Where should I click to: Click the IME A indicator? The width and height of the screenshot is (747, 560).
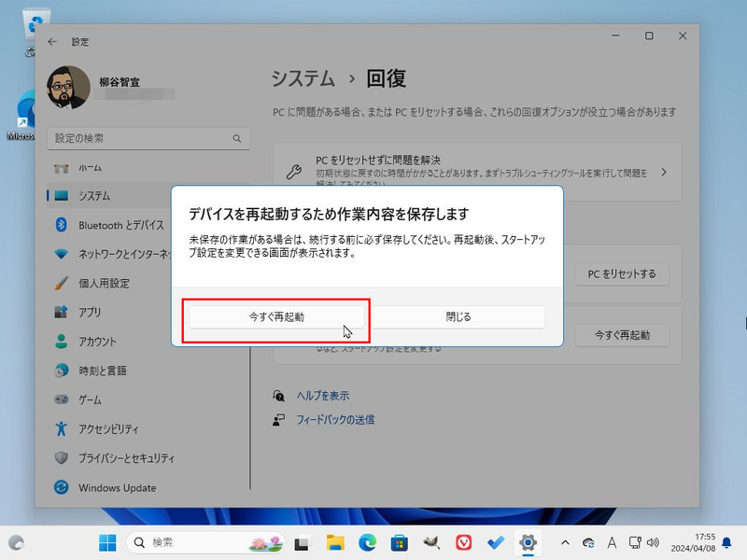612,543
